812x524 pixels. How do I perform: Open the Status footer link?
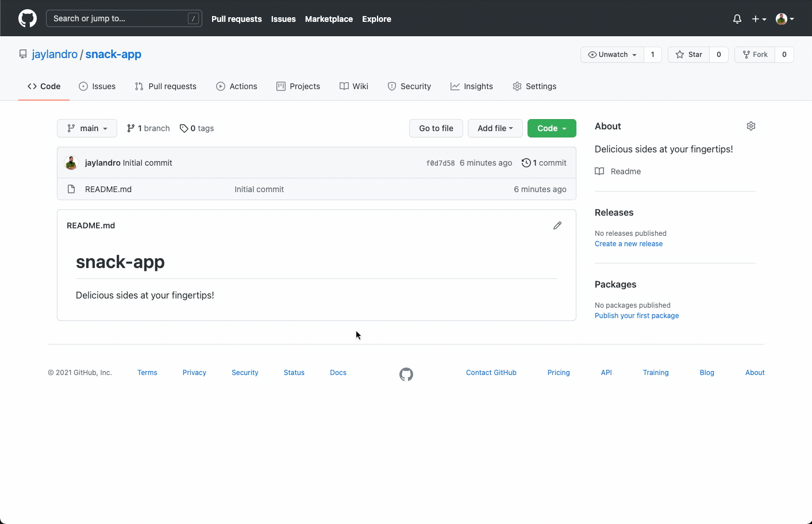[x=294, y=373]
